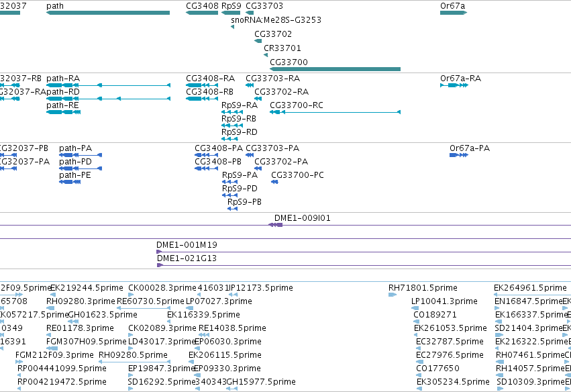
Task: Click the RE60730.5prime EST label
Action: (x=150, y=301)
